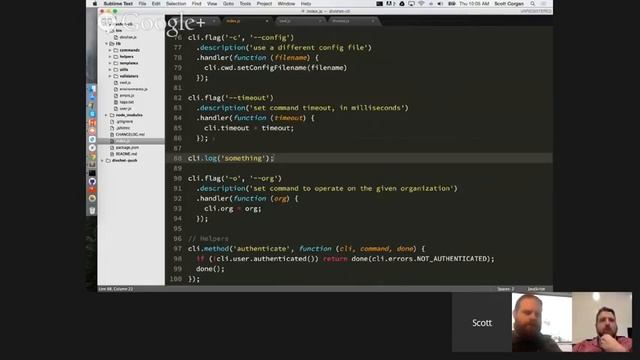Expand the templates folder

point(110,63)
